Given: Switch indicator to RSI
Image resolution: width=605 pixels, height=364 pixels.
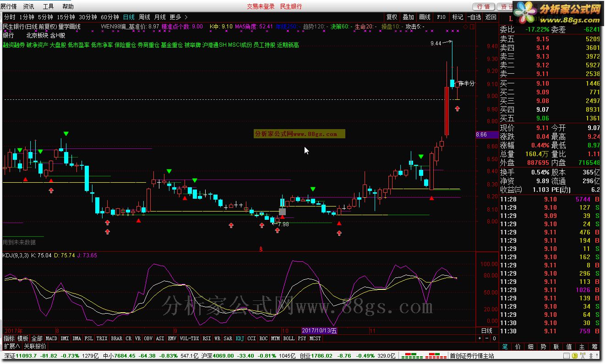Looking at the screenshot, I should point(207,338).
